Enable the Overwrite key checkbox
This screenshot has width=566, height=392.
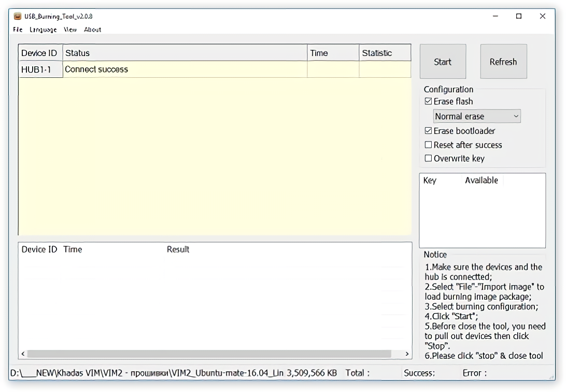(x=428, y=159)
